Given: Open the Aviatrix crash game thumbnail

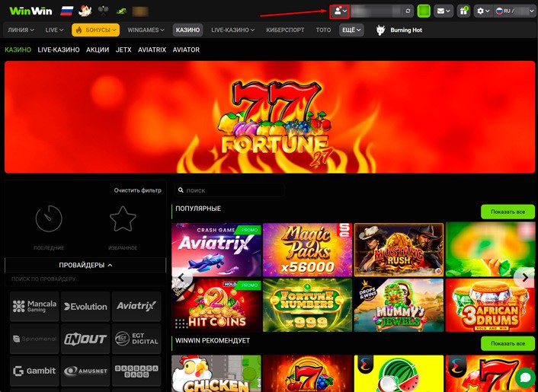Looking at the screenshot, I should (x=216, y=250).
